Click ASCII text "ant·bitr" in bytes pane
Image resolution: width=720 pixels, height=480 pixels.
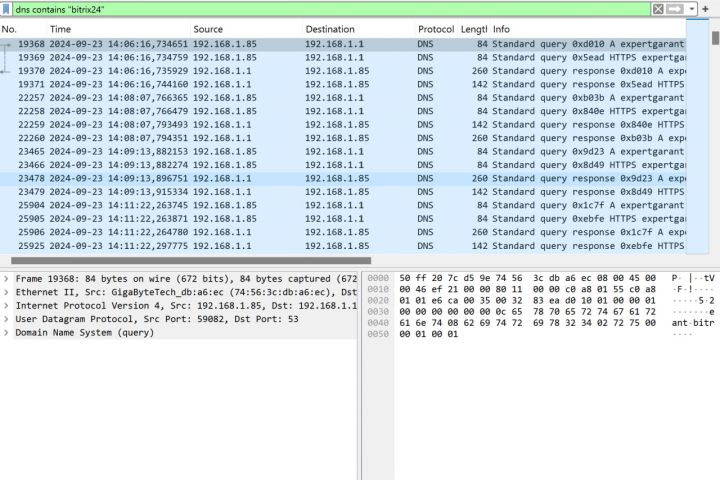click(x=693, y=323)
